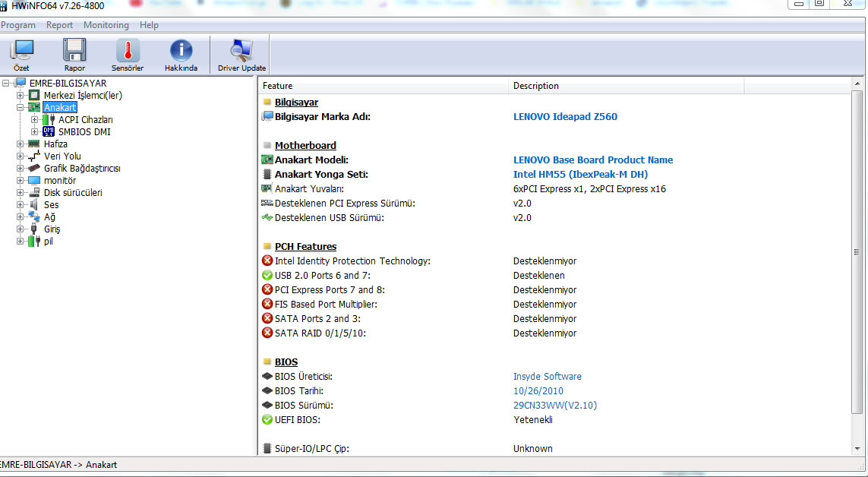868x477 pixels.
Task: Open LENOVO Base Board Product Name link
Action: pyautogui.click(x=593, y=160)
